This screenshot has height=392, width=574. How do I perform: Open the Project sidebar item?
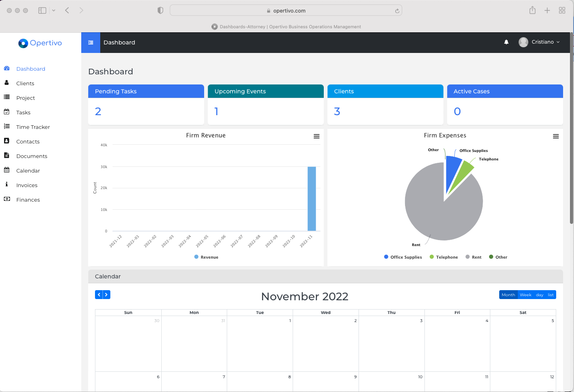coord(25,98)
